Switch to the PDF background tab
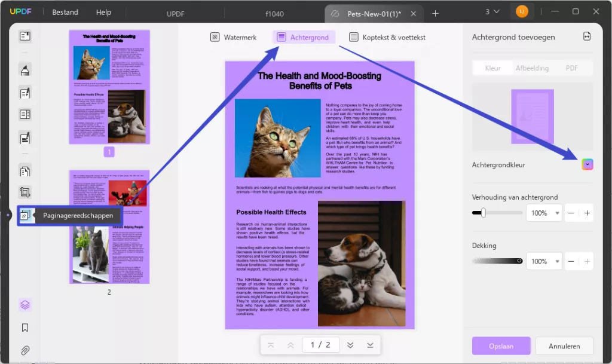This screenshot has height=364, width=612. point(571,68)
